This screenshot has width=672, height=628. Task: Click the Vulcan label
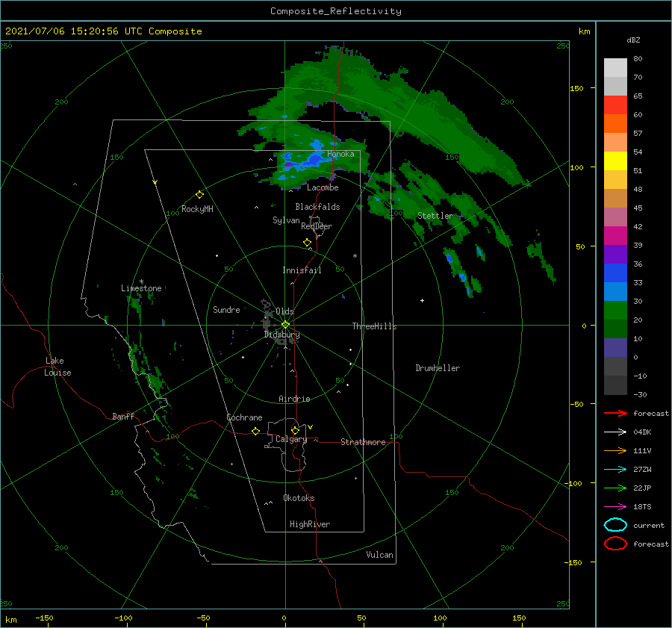pyautogui.click(x=380, y=555)
